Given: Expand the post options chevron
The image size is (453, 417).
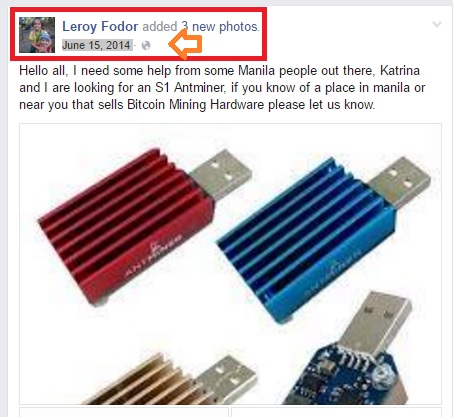Looking at the screenshot, I should (437, 24).
